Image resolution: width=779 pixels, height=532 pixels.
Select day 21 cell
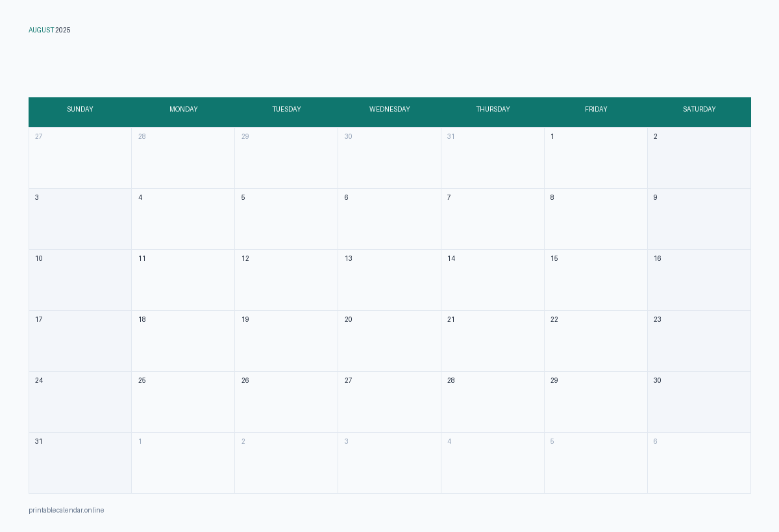(493, 341)
